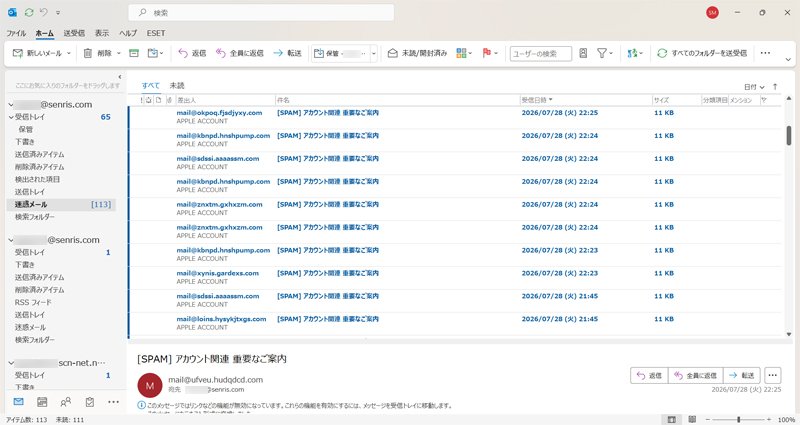
Task: Click the ユーザーの検索 people search field
Action: (x=541, y=54)
